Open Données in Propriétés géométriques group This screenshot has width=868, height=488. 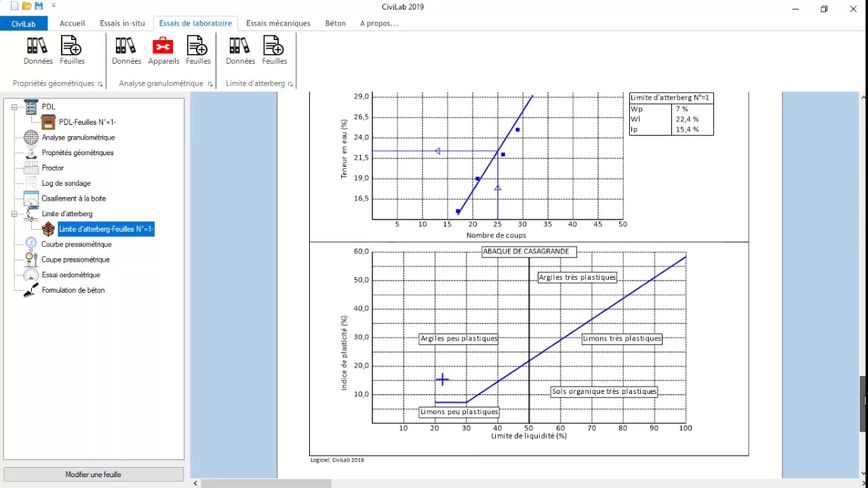click(x=38, y=51)
